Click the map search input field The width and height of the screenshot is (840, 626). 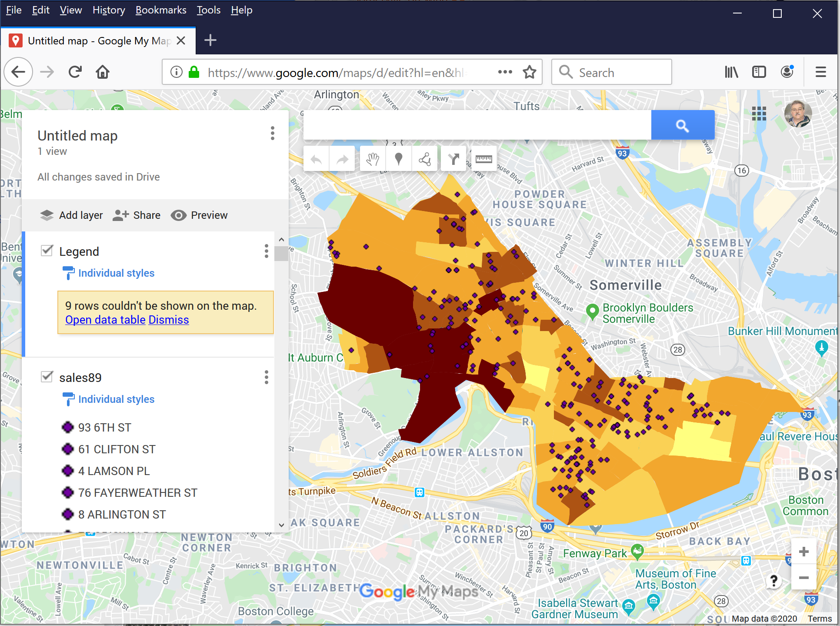(477, 125)
